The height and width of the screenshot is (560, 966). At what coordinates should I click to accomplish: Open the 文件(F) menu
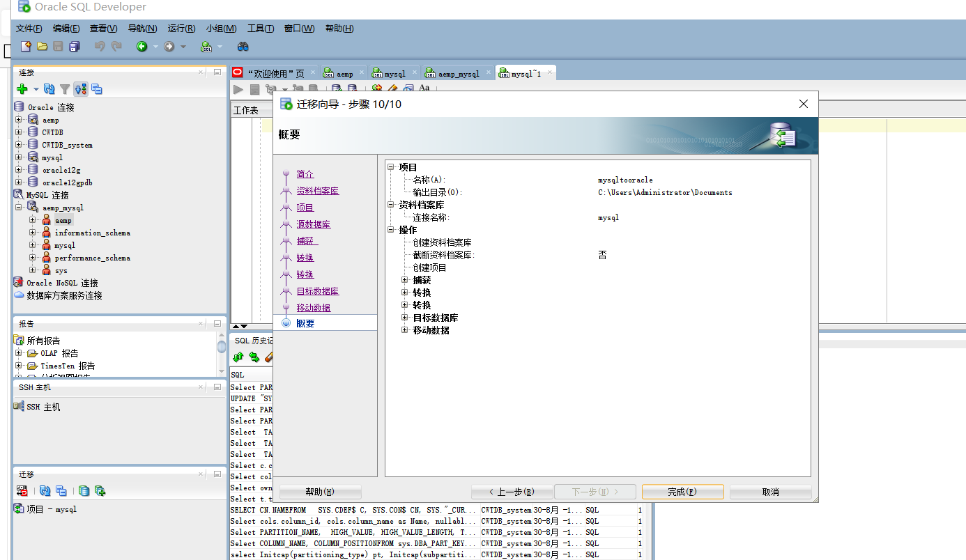29,29
